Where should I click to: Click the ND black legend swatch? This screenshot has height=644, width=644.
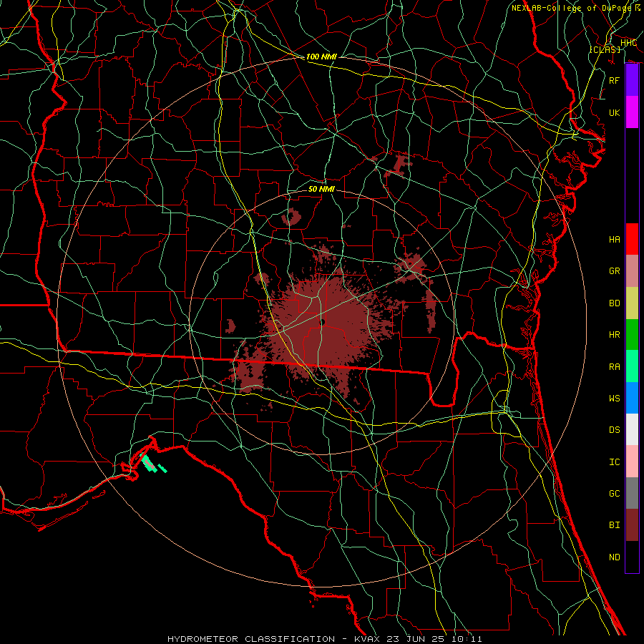(x=632, y=557)
